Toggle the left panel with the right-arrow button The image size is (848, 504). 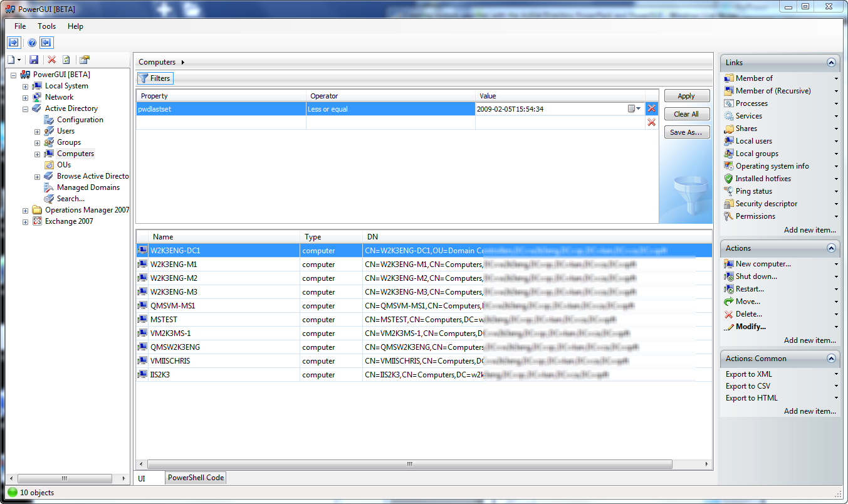(14, 43)
